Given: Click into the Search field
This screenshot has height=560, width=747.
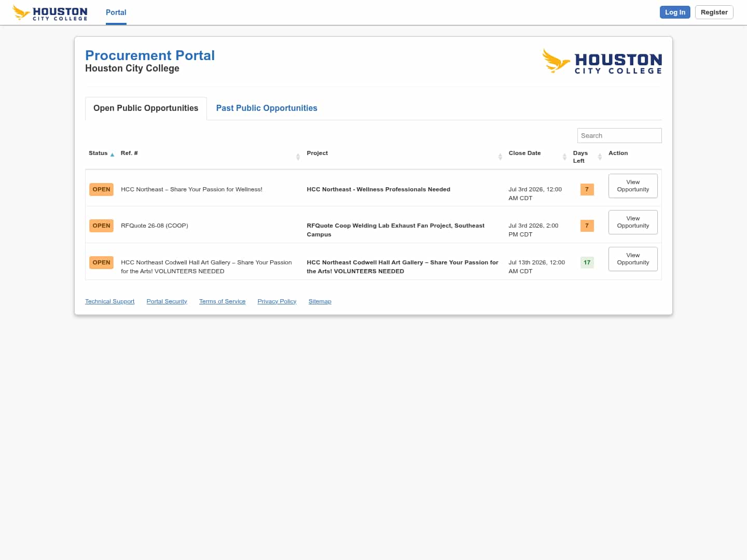Looking at the screenshot, I should pos(619,135).
